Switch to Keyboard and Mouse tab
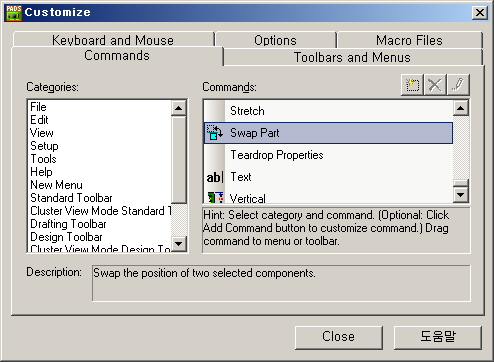Image resolution: width=494 pixels, height=362 pixels. click(113, 40)
